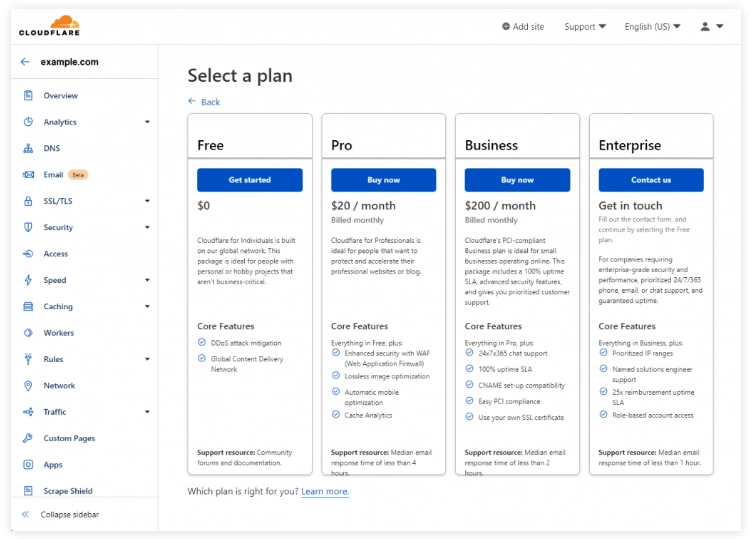This screenshot has height=539, width=751.
Task: Click Get started on Free plan
Action: click(x=250, y=180)
